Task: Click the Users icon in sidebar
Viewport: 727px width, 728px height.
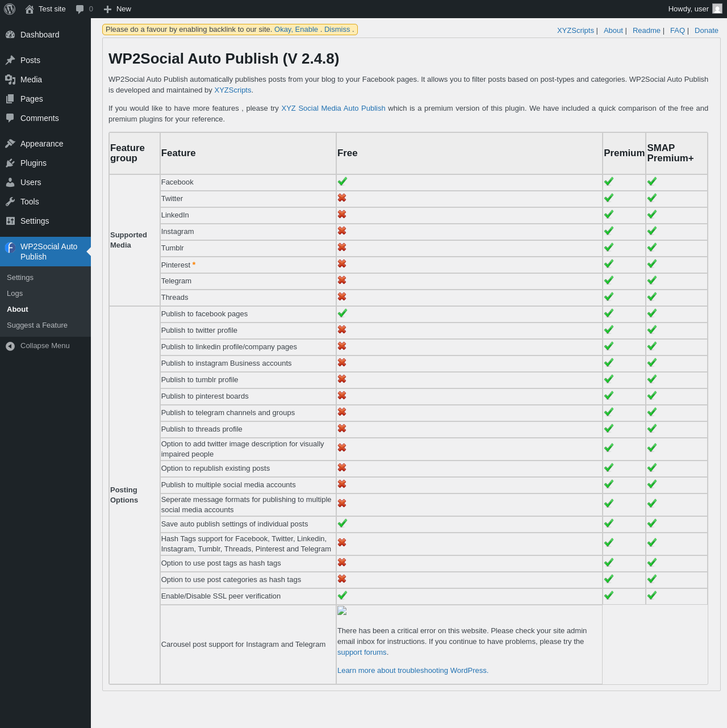Action: tap(10, 182)
